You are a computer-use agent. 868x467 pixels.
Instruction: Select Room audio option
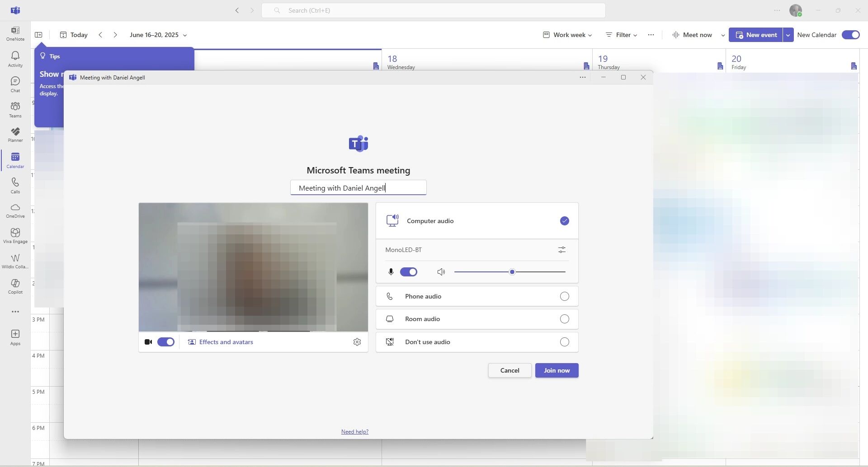point(477,319)
